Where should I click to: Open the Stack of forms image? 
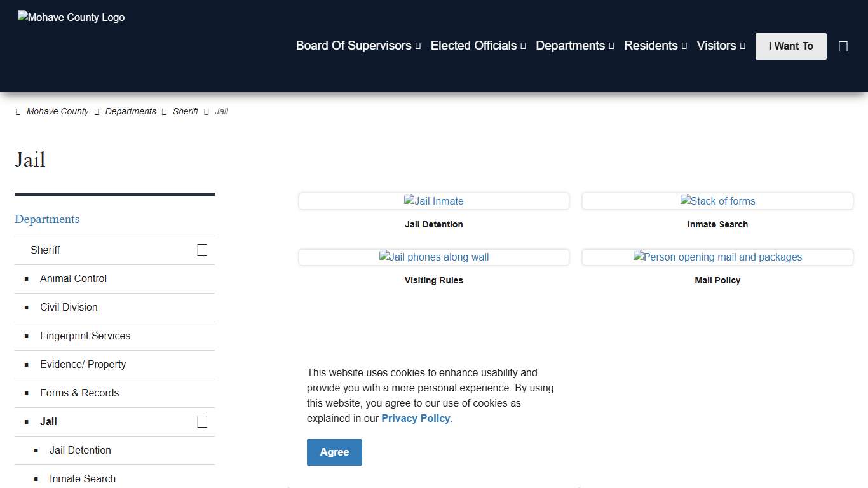pyautogui.click(x=717, y=201)
